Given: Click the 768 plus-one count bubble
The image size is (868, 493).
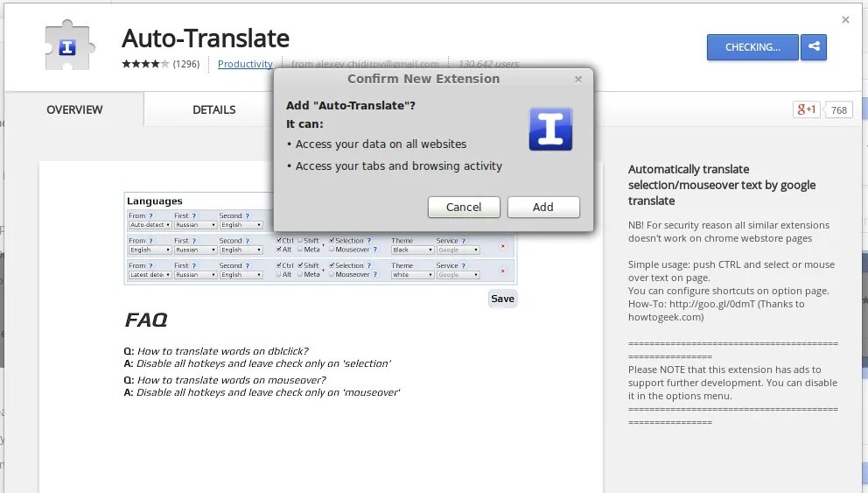Looking at the screenshot, I should pos(838,110).
